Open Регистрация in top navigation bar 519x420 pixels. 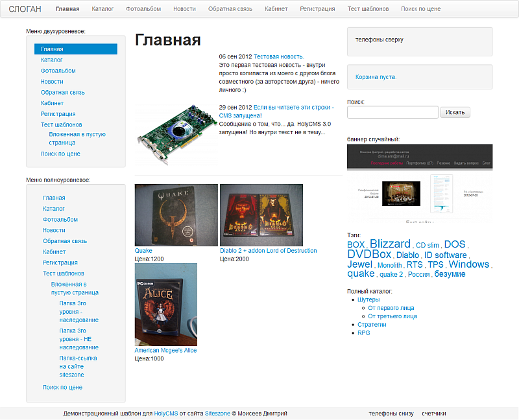coord(317,9)
